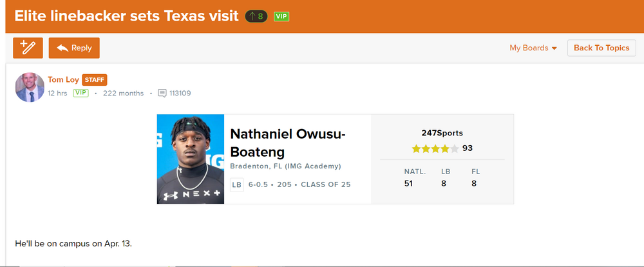Screen dimensions: 644x267
Task: Click the player's headshot photo
Action: [x=191, y=159]
